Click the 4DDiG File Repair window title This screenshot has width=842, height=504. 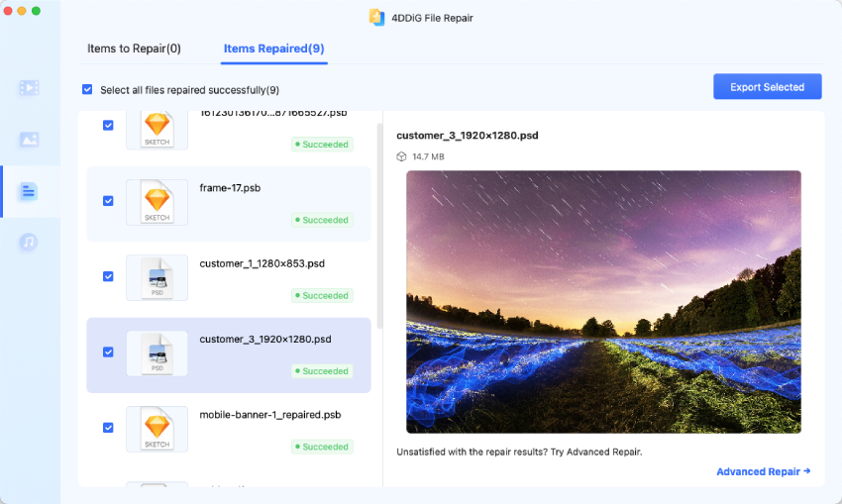pos(432,18)
